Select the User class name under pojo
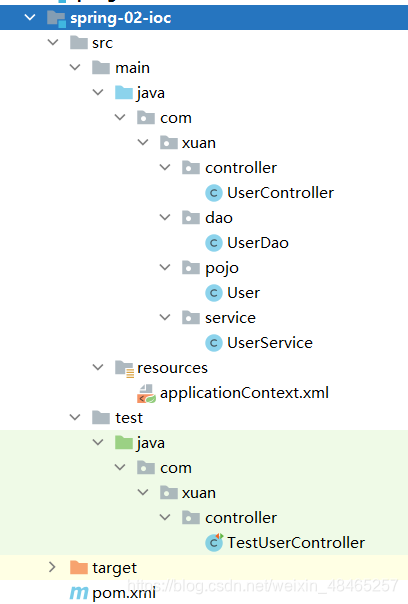This screenshot has height=604, width=408. click(243, 293)
